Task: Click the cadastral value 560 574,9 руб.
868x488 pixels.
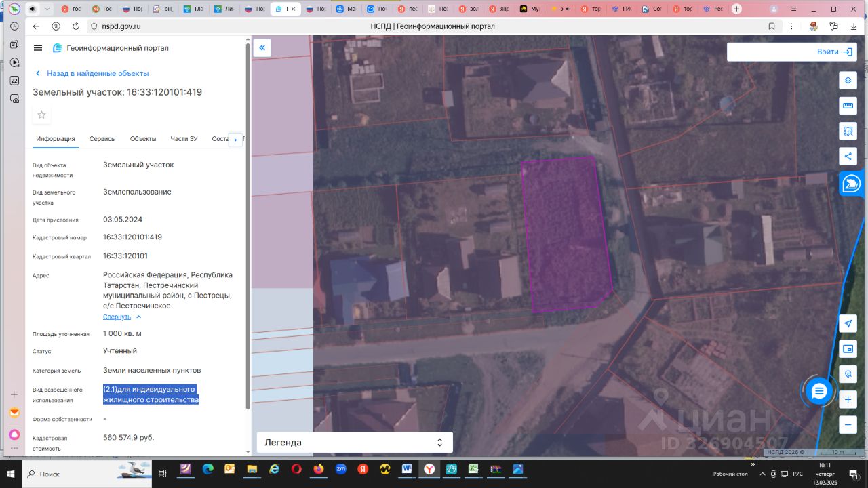Action: [x=129, y=438]
